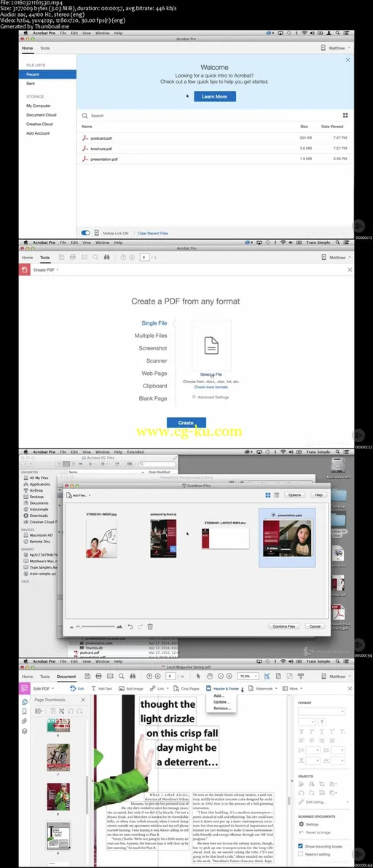Select the Edit tool in Edit PDF bar
The height and width of the screenshot is (868, 373).
[x=77, y=689]
